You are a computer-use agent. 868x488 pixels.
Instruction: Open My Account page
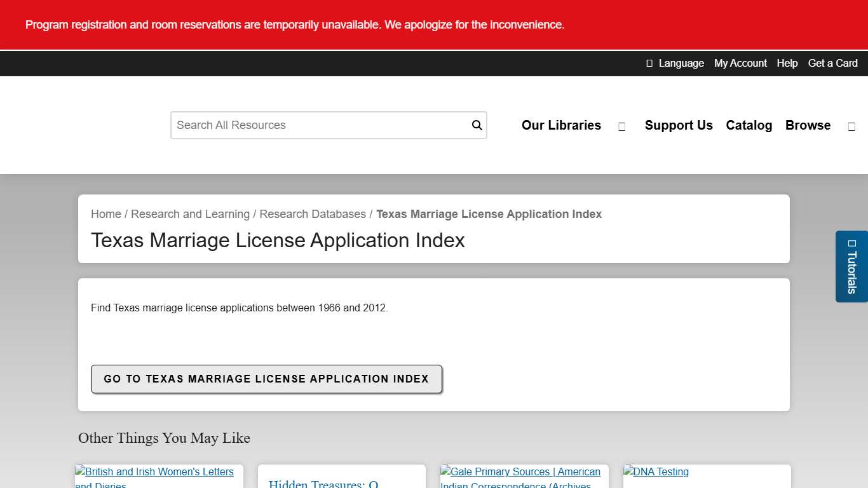pos(740,63)
